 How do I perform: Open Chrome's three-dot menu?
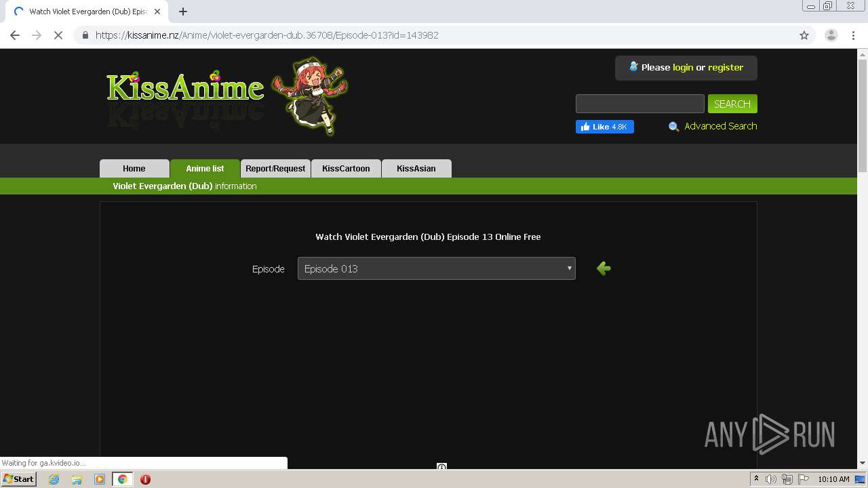pos(854,35)
